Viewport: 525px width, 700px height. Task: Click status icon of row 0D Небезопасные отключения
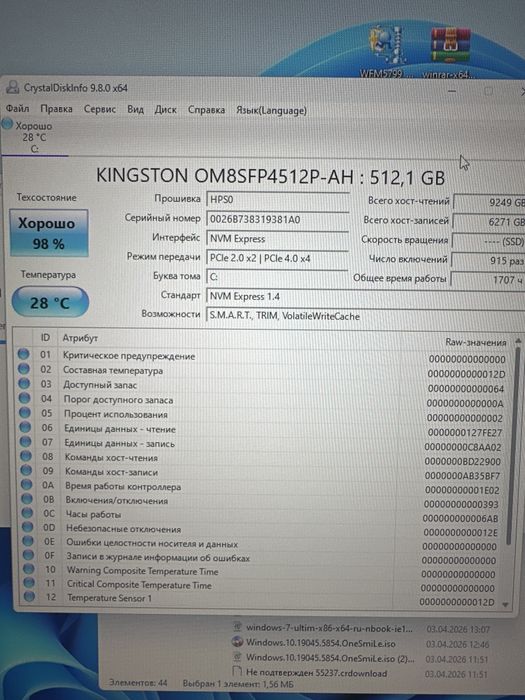click(28, 527)
